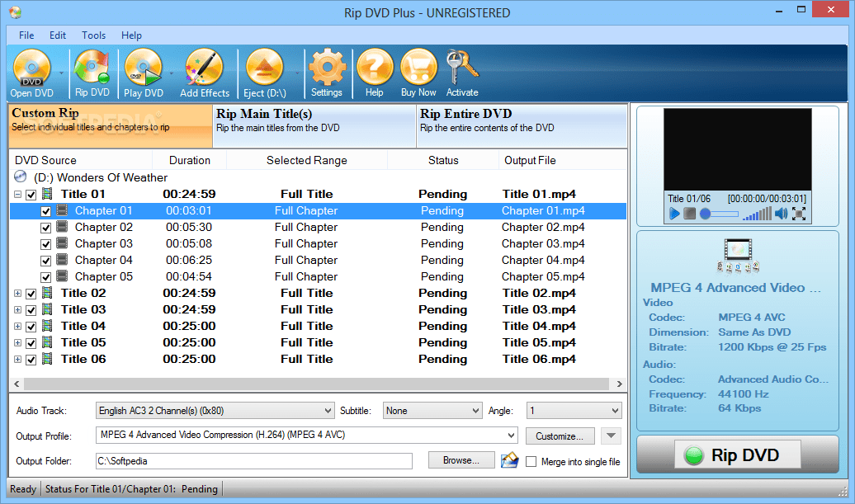
Task: Open the dropdown arrow beside Eject
Action: tap(297, 73)
